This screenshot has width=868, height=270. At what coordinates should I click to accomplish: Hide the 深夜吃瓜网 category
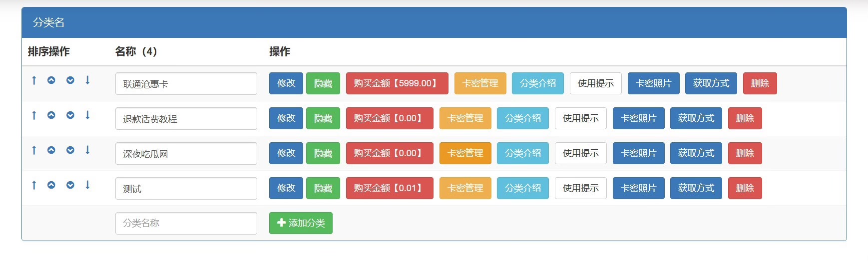(x=323, y=153)
